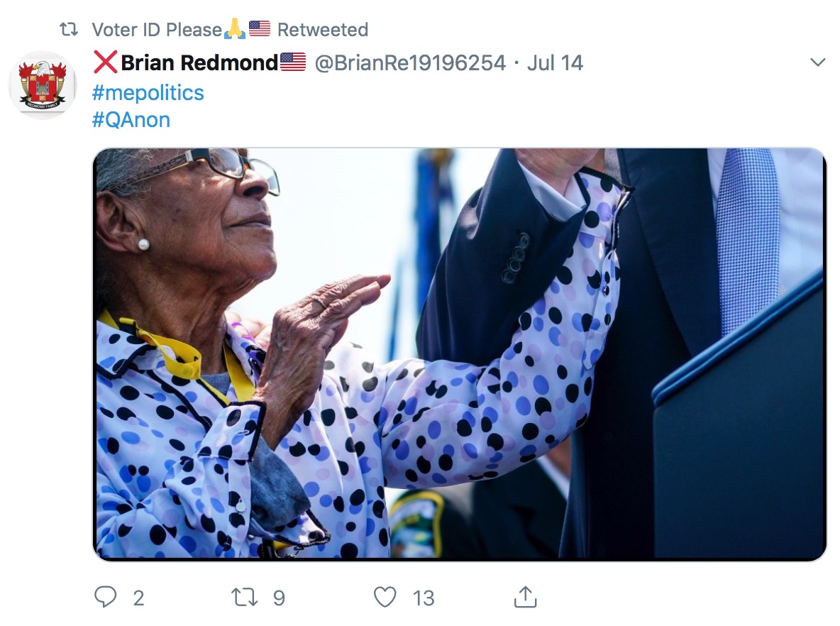The width and height of the screenshot is (840, 626).
Task: Open the #mepolitics hashtag
Action: click(148, 92)
